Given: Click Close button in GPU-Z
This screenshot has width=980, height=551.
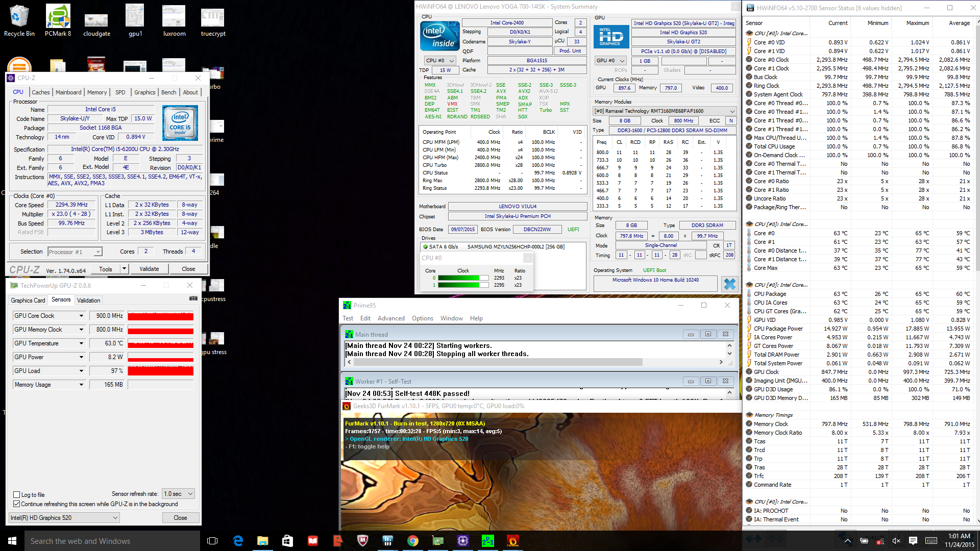Looking at the screenshot, I should point(180,518).
